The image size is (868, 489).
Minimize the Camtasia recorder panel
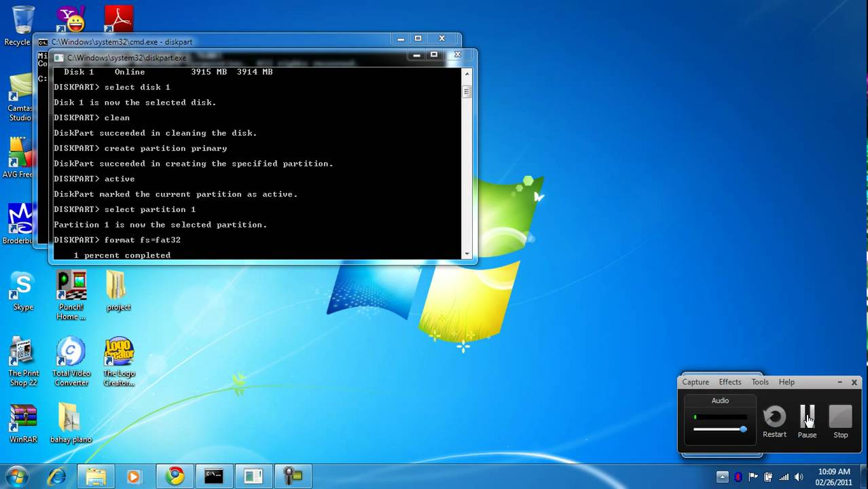coord(839,382)
